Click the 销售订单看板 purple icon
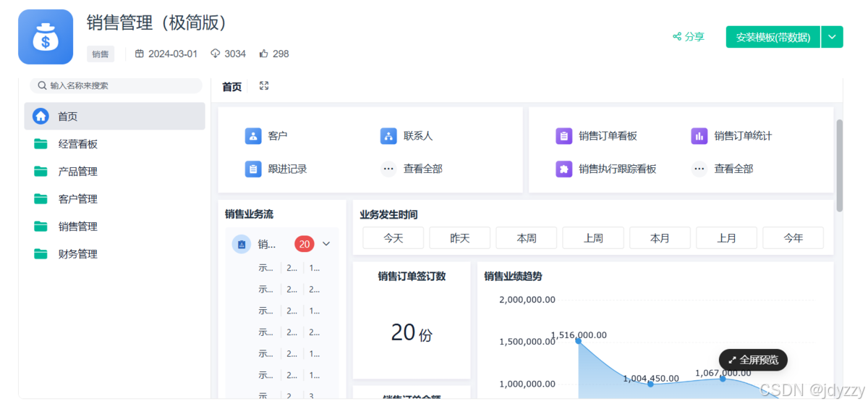 point(563,135)
